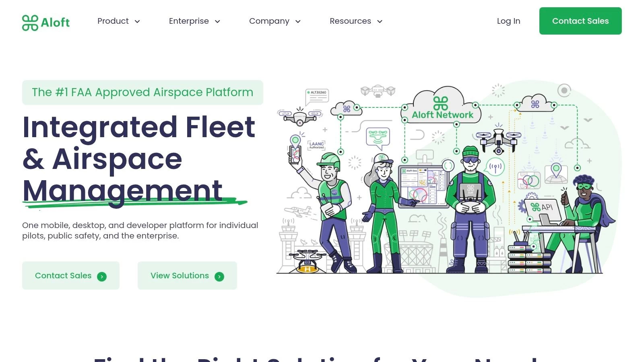Click the arrow icon on Contact Sales
This screenshot has width=644, height=362.
[102, 276]
